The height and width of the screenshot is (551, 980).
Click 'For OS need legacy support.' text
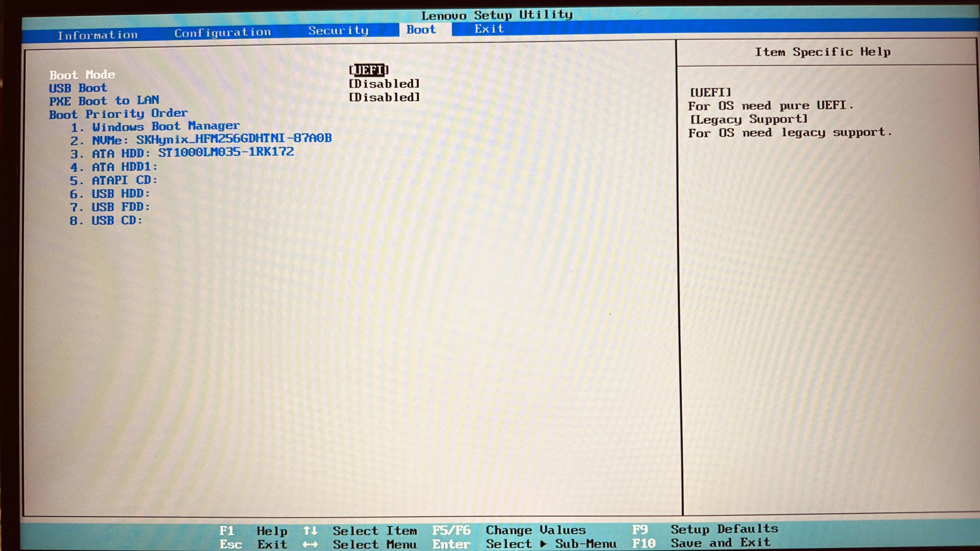point(790,133)
